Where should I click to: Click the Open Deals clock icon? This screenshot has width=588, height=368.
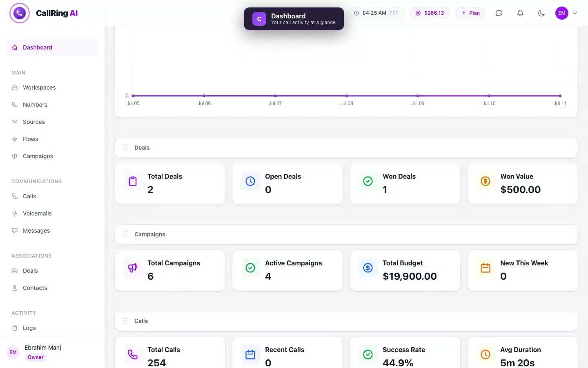tap(250, 181)
